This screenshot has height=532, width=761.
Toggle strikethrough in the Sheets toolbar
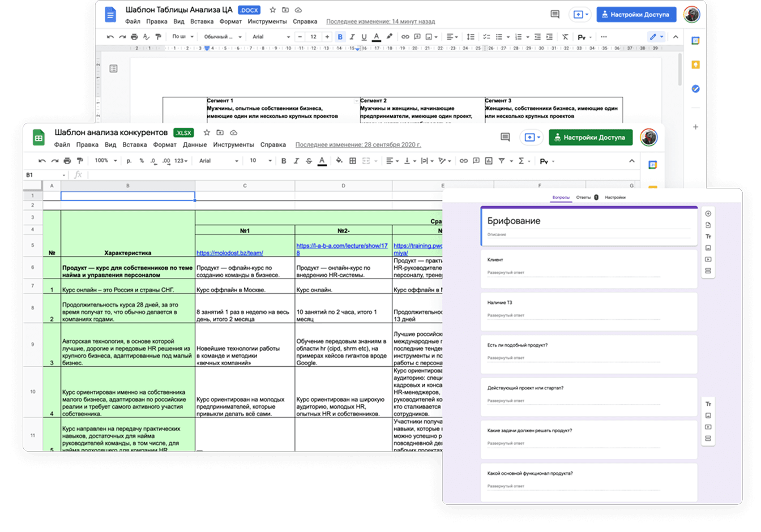click(309, 161)
